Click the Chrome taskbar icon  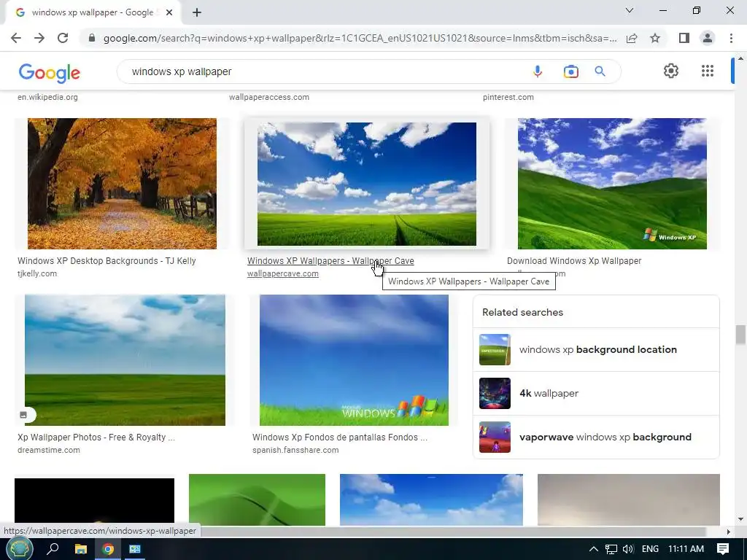tap(108, 549)
